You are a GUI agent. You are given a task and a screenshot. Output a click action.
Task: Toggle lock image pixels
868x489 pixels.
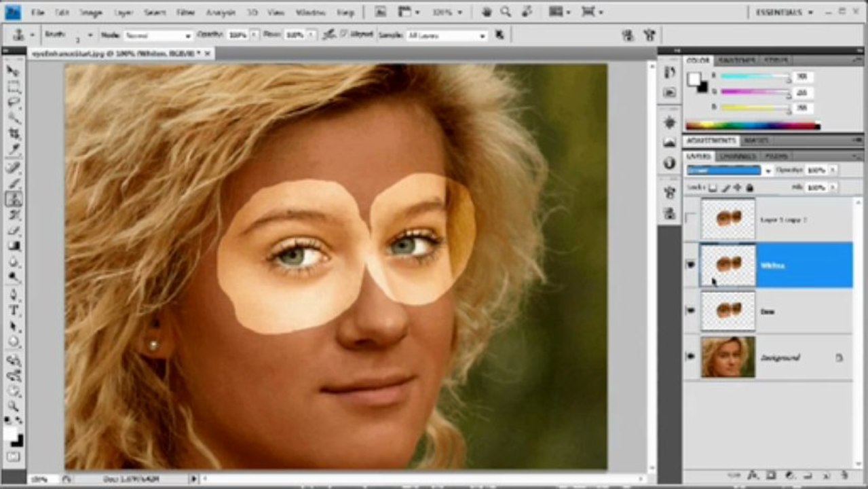[x=726, y=187]
